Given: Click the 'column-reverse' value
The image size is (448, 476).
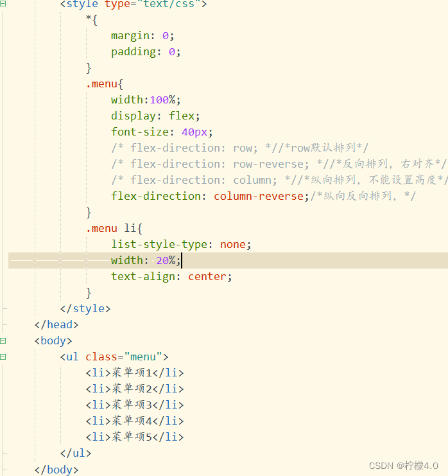Looking at the screenshot, I should [259, 197].
